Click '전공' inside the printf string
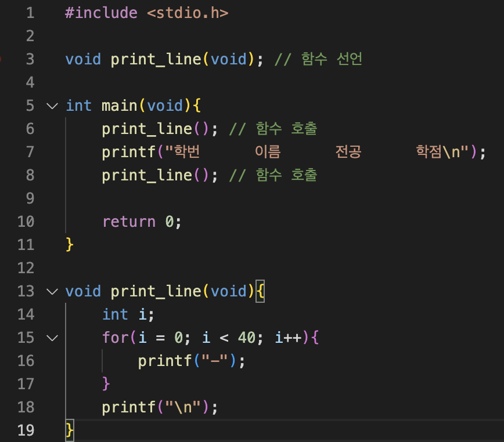This screenshot has height=442, width=504. point(348,151)
